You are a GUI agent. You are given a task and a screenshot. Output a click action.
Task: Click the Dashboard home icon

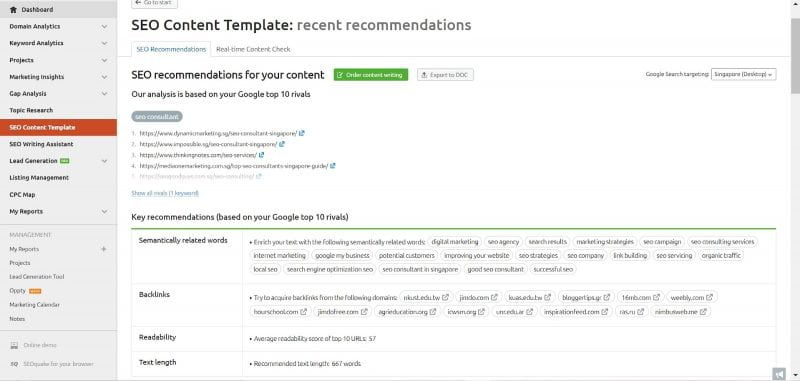tap(13, 10)
